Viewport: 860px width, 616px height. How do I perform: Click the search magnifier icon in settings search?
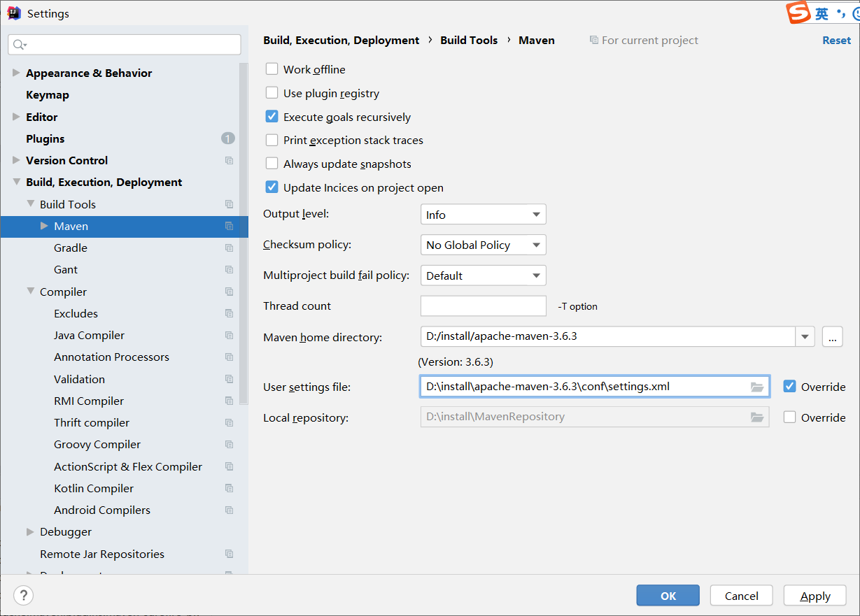pyautogui.click(x=20, y=45)
